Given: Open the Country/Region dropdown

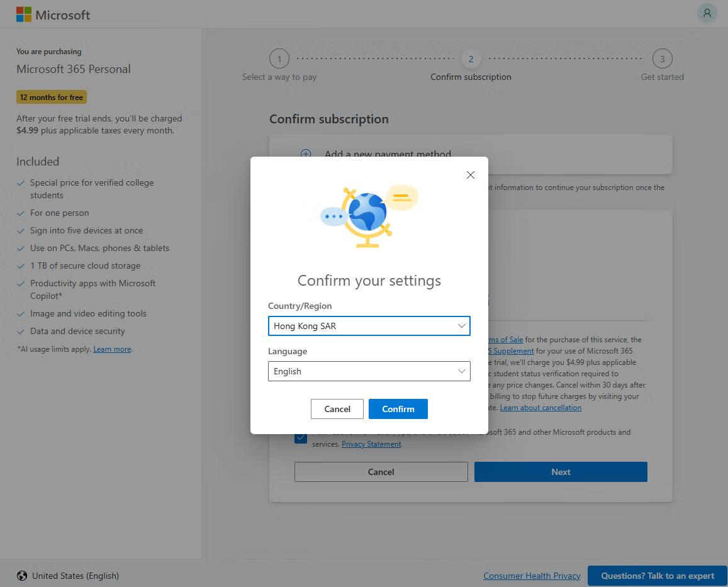Looking at the screenshot, I should pos(369,326).
